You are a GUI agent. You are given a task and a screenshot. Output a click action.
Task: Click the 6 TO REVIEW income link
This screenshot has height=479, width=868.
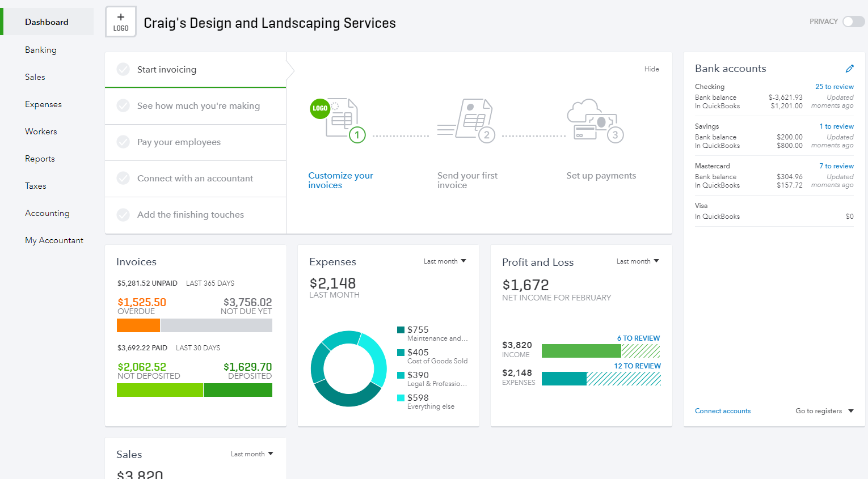[638, 338]
